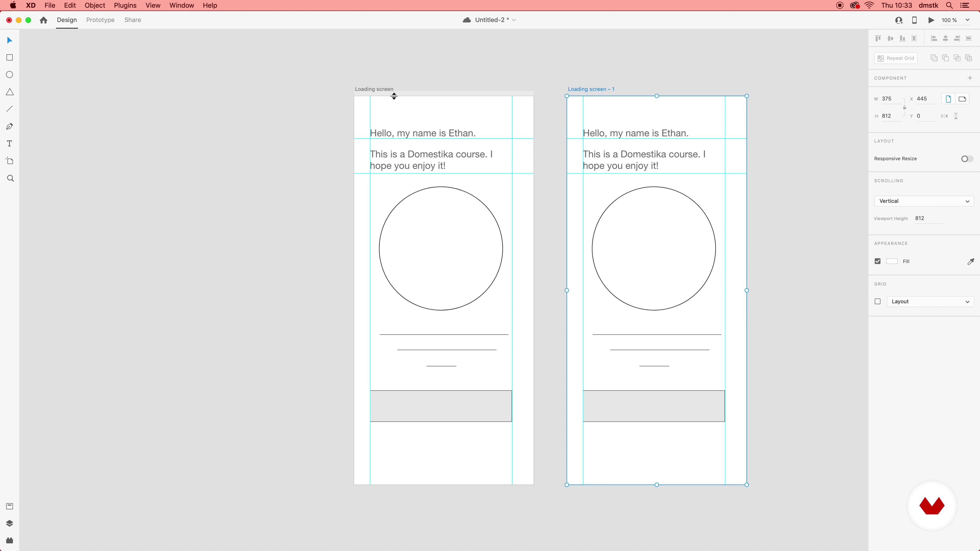Viewport: 980px width, 551px height.
Task: Set artboard to portrait orientation
Action: [948, 99]
